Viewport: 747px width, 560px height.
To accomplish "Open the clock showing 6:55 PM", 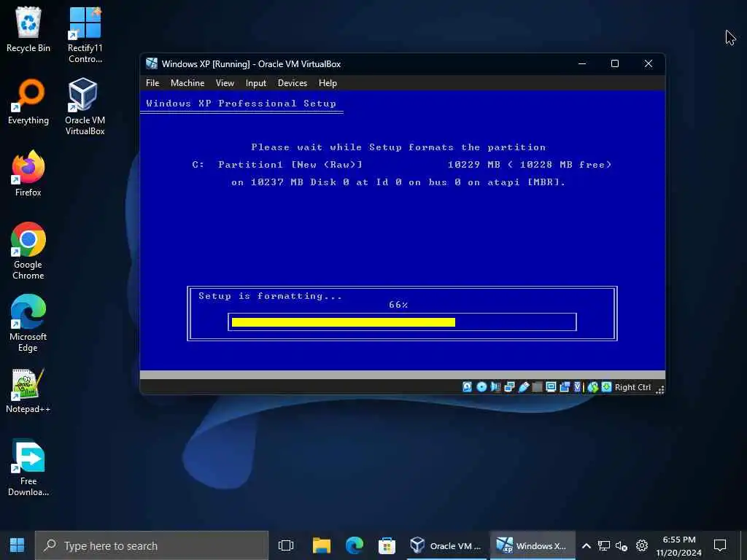I will coord(679,545).
